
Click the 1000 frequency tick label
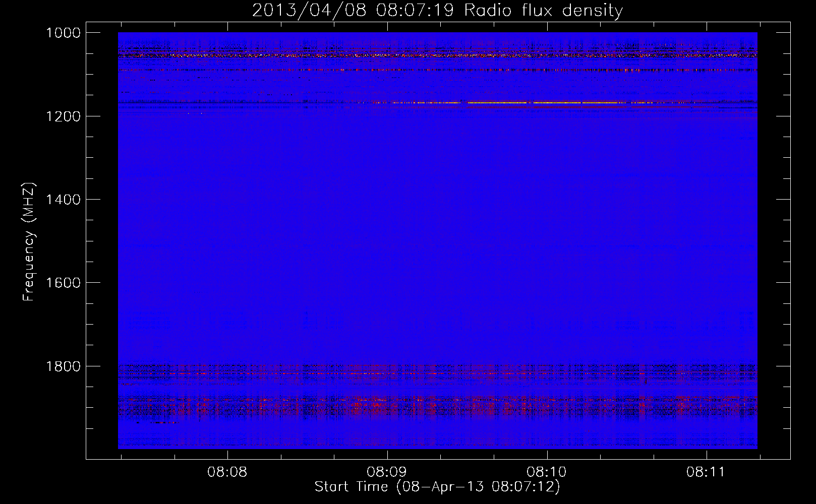[x=63, y=33]
